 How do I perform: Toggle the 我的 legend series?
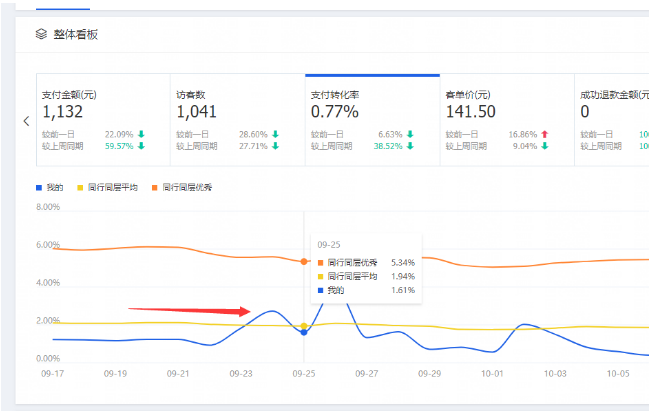pyautogui.click(x=50, y=187)
